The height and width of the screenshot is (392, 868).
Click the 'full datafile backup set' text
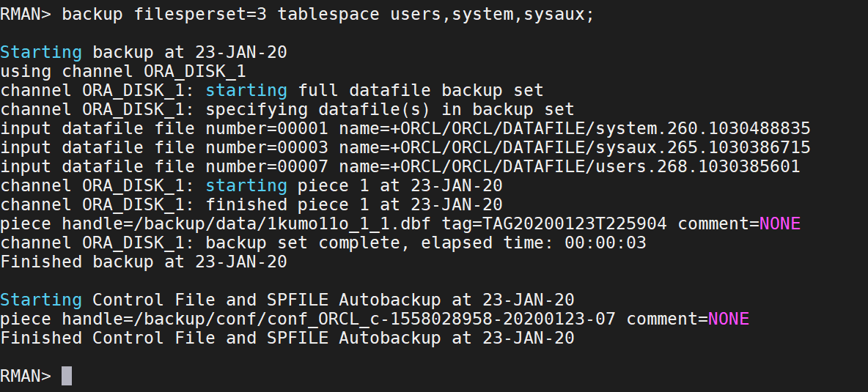(421, 91)
